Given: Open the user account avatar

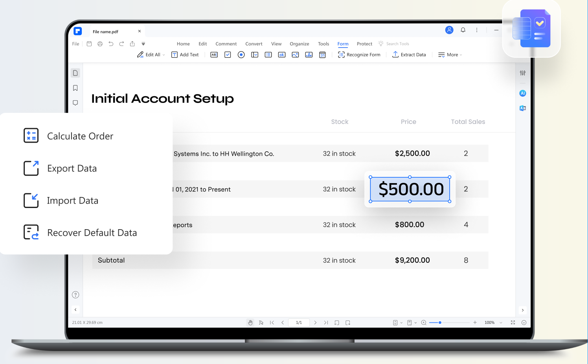Looking at the screenshot, I should (x=449, y=30).
